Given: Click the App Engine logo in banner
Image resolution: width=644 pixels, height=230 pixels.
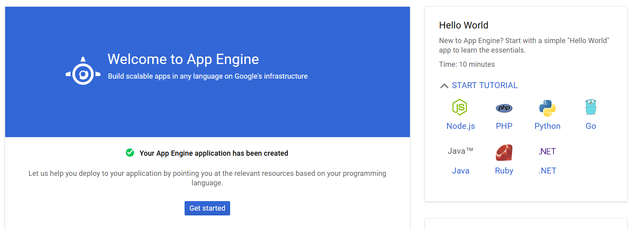Looking at the screenshot, I should 83,72.
